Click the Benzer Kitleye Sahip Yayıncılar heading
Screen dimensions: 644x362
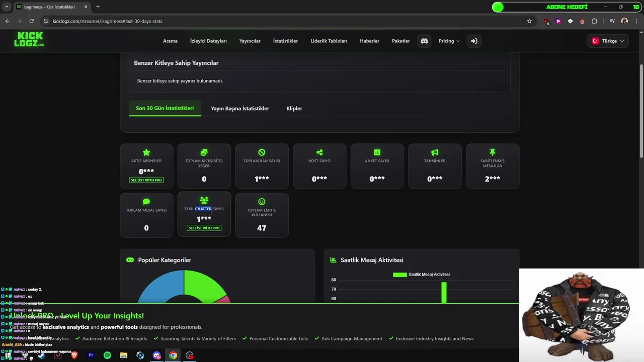tap(176, 63)
